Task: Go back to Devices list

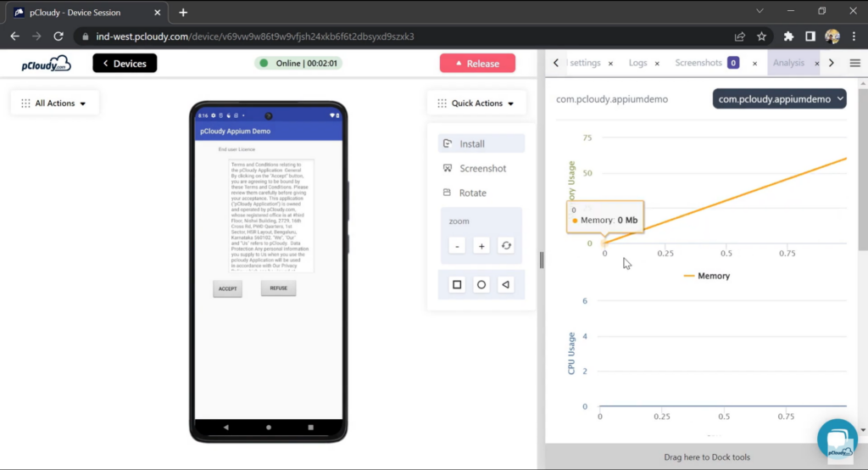Action: tap(125, 63)
